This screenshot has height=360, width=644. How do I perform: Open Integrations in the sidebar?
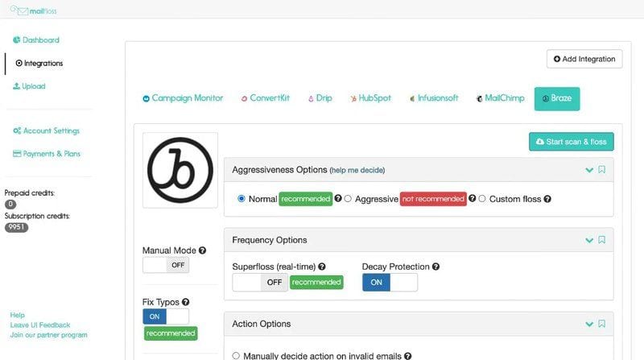tap(39, 63)
